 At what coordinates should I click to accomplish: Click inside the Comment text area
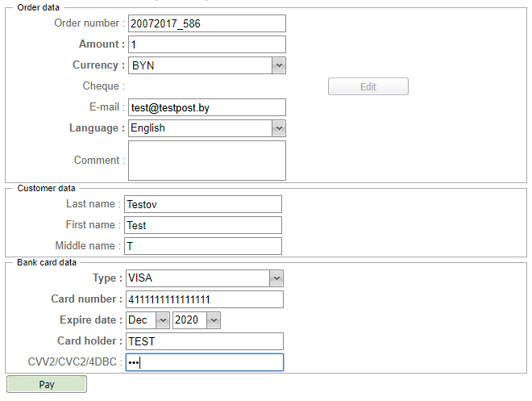coord(206,161)
